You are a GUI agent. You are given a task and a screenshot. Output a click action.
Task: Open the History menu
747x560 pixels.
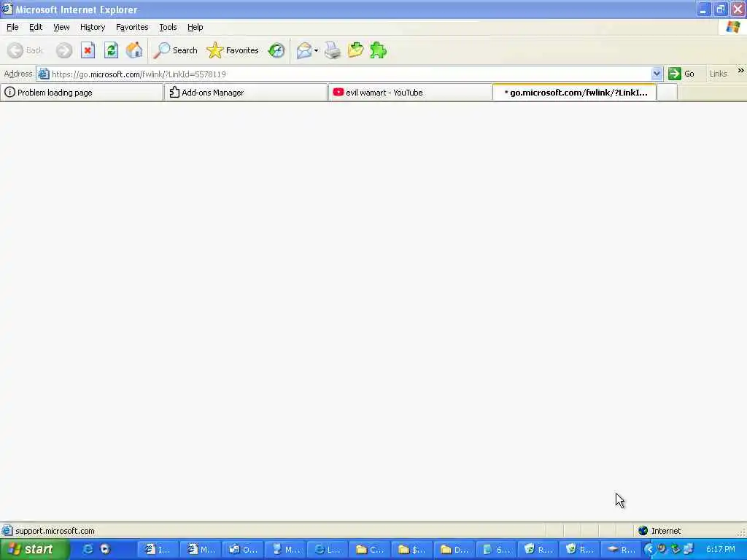click(x=93, y=27)
